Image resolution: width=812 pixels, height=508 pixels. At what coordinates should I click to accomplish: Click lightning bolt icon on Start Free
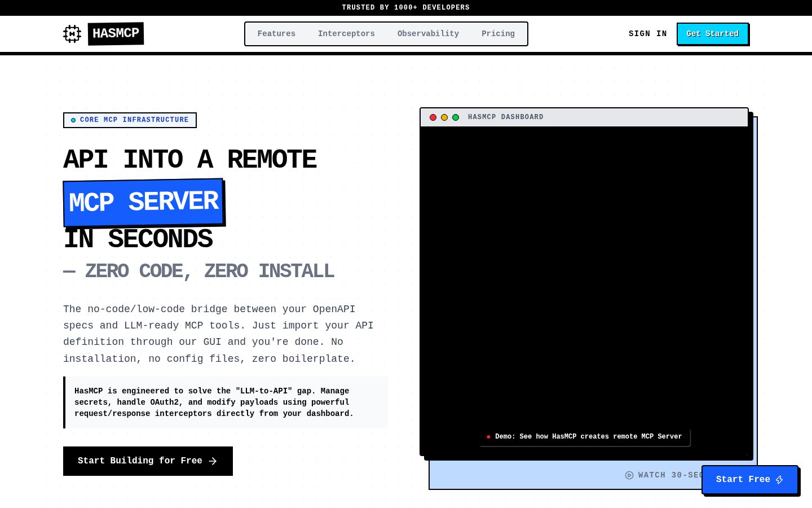[779, 480]
